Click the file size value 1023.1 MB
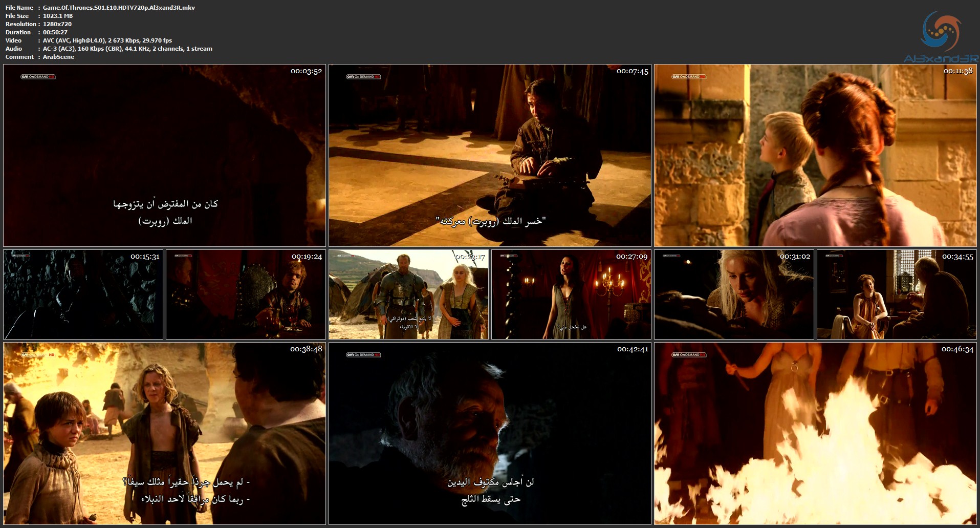980x528 pixels. click(58, 16)
